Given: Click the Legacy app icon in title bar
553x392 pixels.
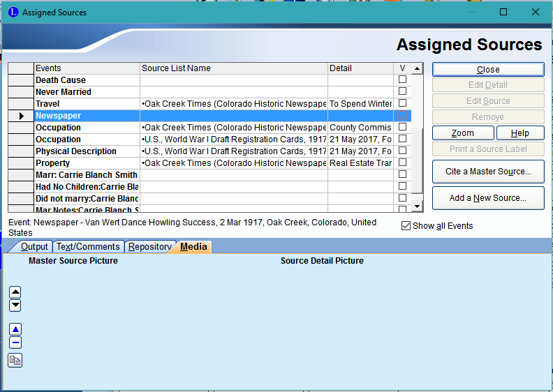Looking at the screenshot, I should (13, 13).
